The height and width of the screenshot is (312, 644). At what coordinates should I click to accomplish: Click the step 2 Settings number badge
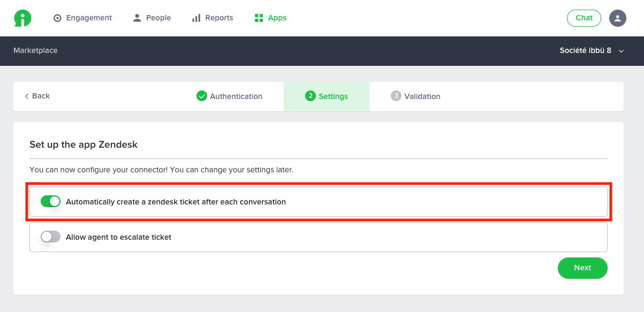click(x=310, y=96)
